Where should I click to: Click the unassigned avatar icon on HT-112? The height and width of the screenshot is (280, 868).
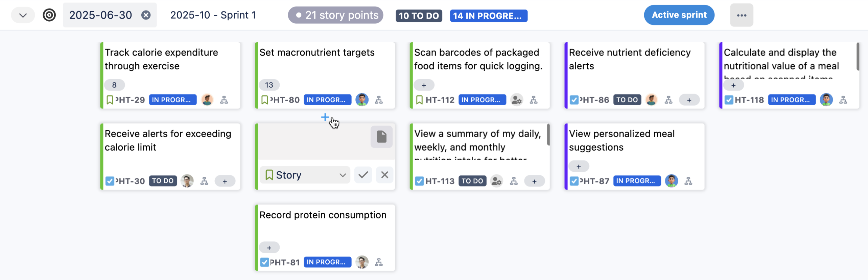516,100
